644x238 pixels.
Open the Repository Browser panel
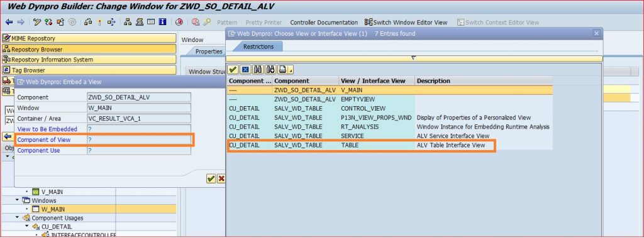click(89, 49)
